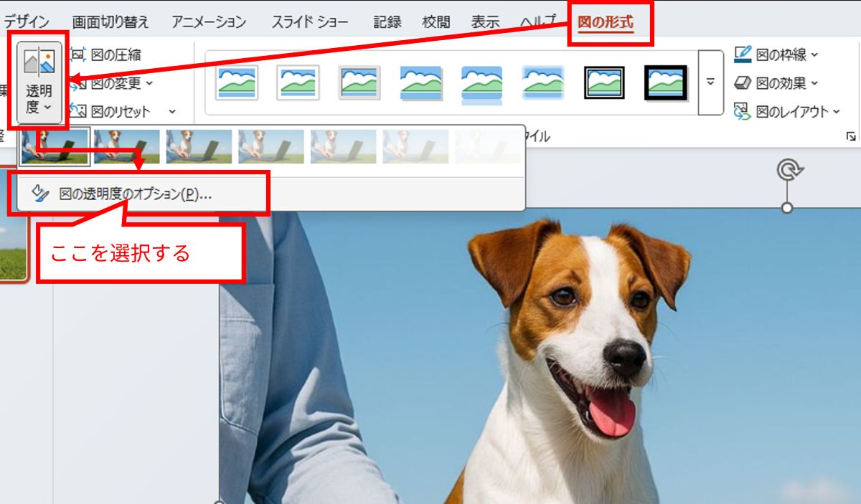Choose 図の透明度のオプション menu entry
The height and width of the screenshot is (504, 861).
click(x=135, y=194)
